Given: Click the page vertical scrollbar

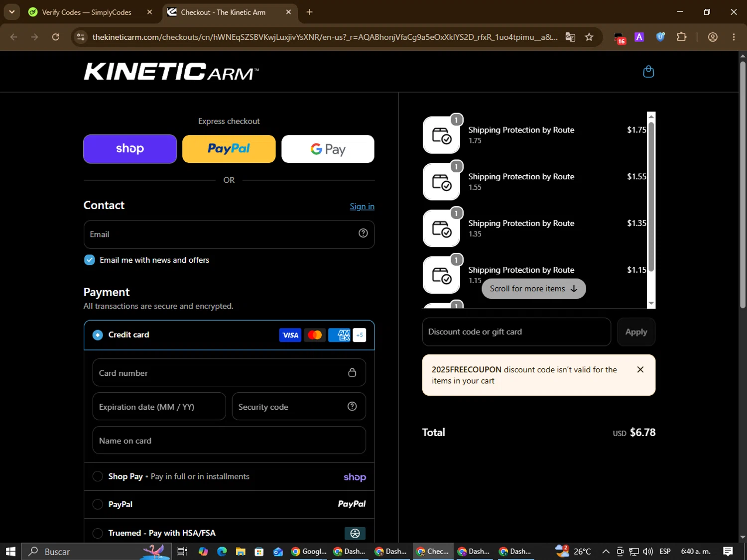Looking at the screenshot, I should click(x=743, y=184).
